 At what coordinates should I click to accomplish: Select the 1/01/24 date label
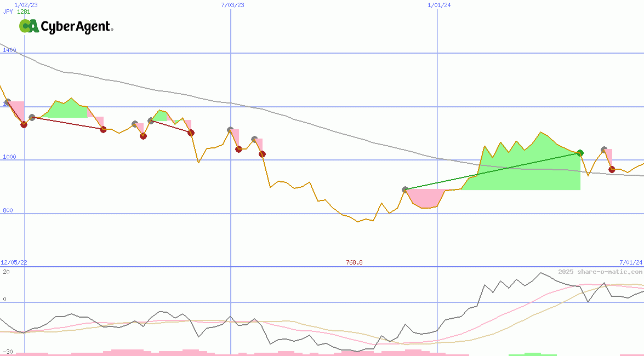(439, 5)
